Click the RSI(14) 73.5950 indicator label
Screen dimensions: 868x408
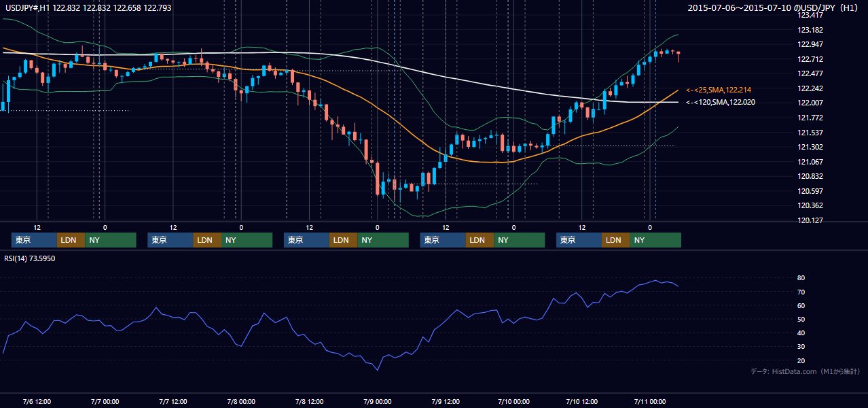tap(30, 258)
